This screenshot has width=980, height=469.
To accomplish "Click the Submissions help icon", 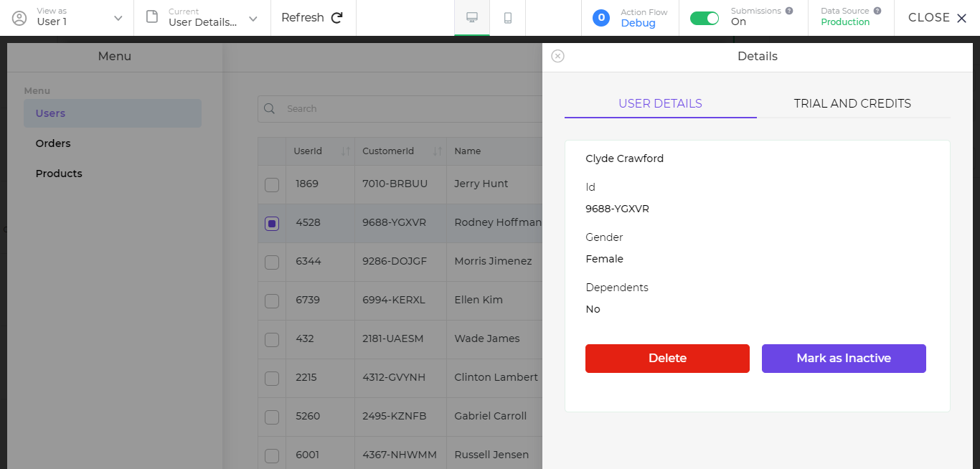I will coord(788,10).
